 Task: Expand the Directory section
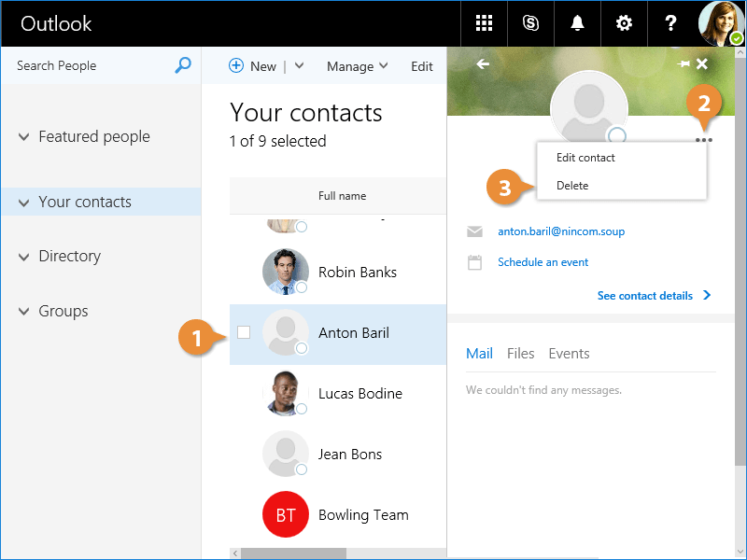pos(24,257)
